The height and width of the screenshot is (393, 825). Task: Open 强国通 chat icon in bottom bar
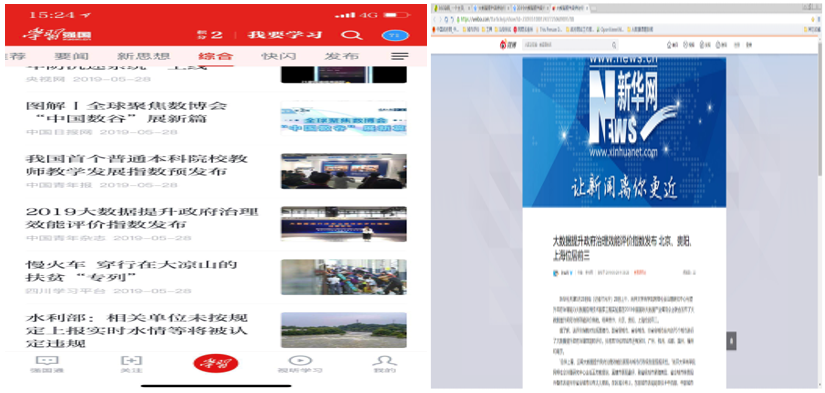point(50,360)
